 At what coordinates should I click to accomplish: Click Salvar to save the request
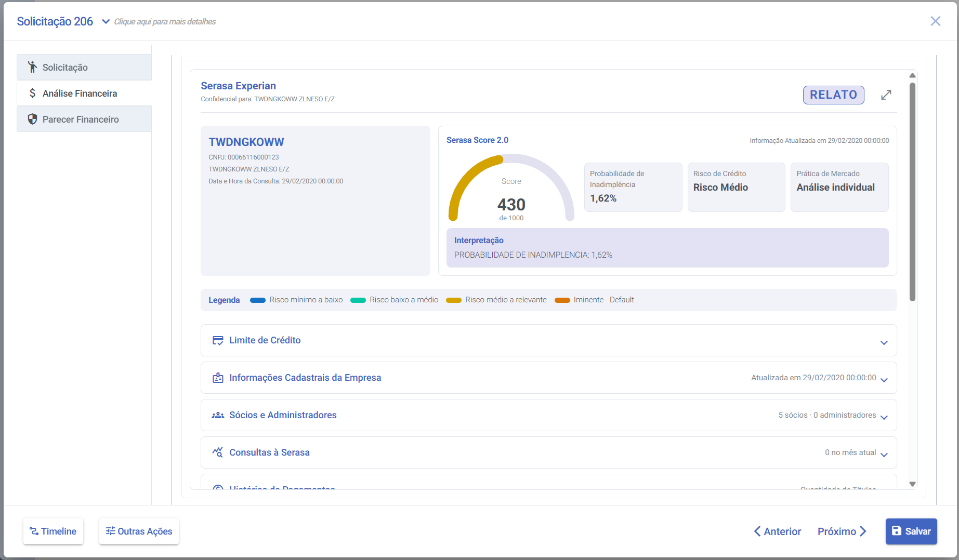click(911, 531)
